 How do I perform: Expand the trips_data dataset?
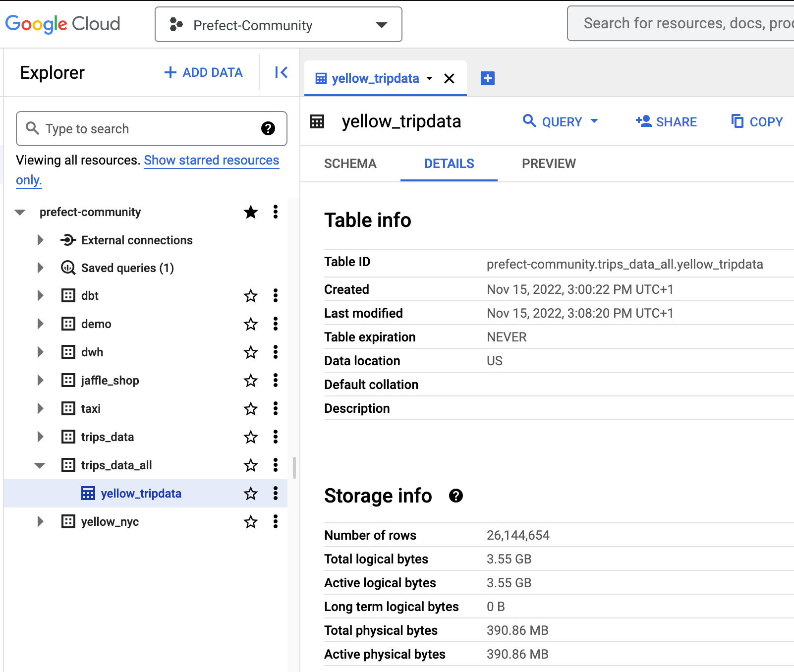pos(41,437)
